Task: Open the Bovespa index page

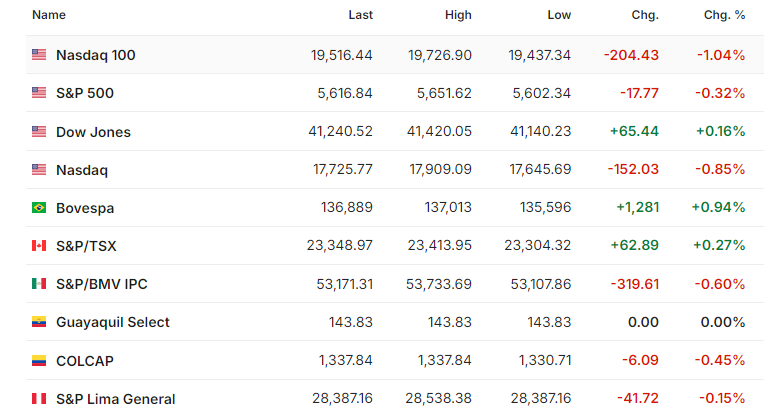Action: point(85,208)
